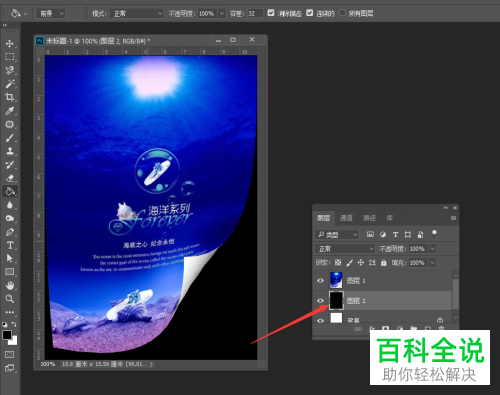Open the extra tools three-dot menu
The width and height of the screenshot is (500, 395).
click(10, 312)
